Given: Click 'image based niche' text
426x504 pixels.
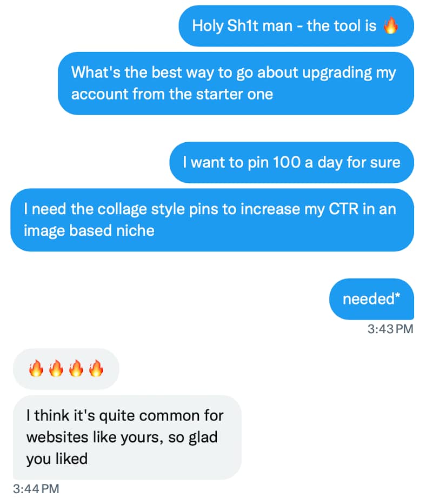Looking at the screenshot, I should (x=89, y=231).
